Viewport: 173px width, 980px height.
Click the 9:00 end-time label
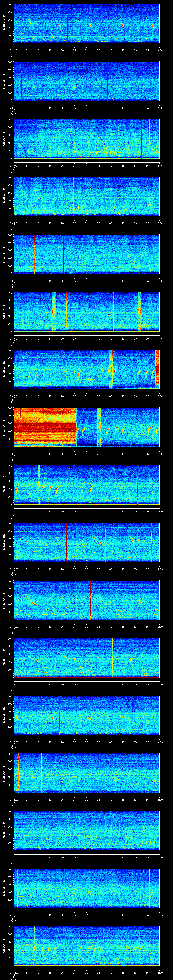coord(160,454)
